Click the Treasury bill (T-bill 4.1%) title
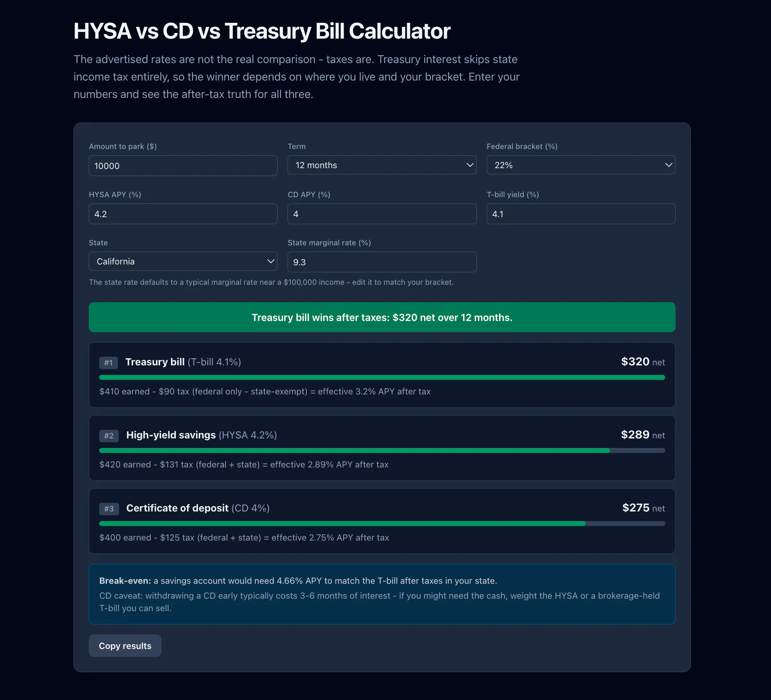 click(183, 362)
